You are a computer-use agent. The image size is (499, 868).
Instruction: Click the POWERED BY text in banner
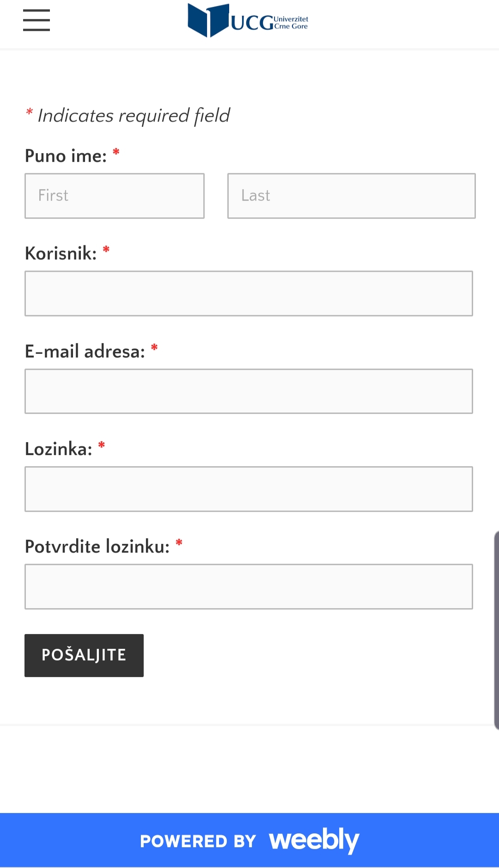pyautogui.click(x=198, y=841)
